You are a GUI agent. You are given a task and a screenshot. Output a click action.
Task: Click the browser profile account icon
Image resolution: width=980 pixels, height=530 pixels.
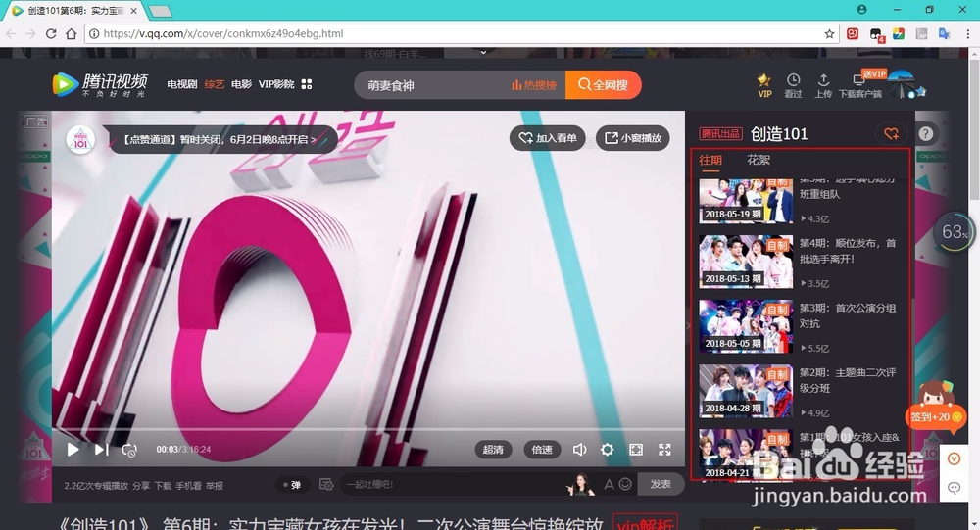click(x=861, y=10)
